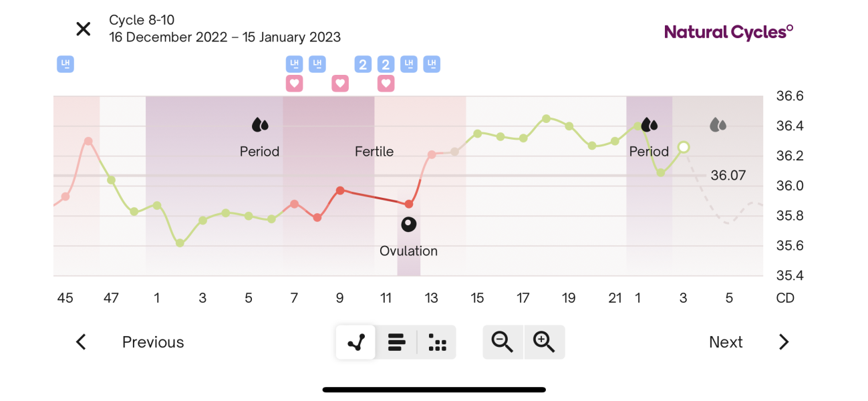Tap the heart icon above cycle day 9

340,83
